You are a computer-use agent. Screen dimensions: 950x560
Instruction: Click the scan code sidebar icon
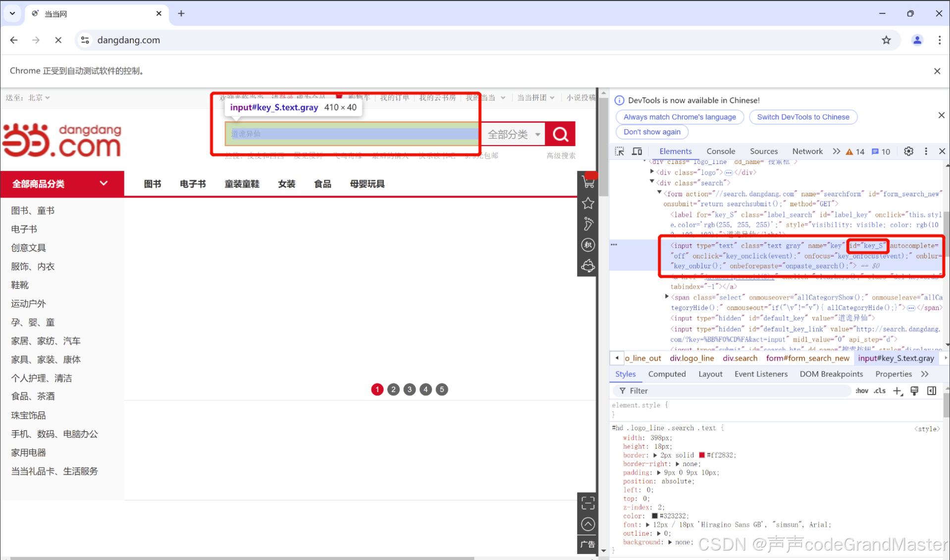(x=588, y=503)
